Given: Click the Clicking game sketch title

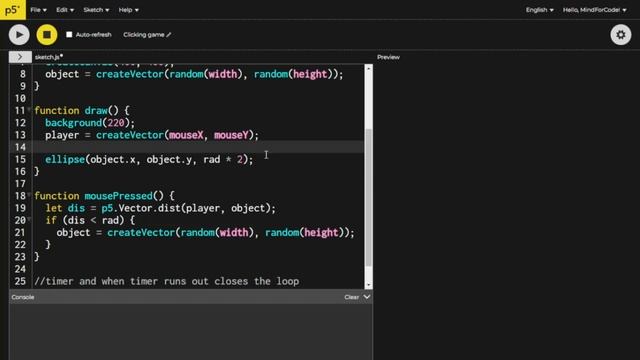Looking at the screenshot, I should [144, 35].
